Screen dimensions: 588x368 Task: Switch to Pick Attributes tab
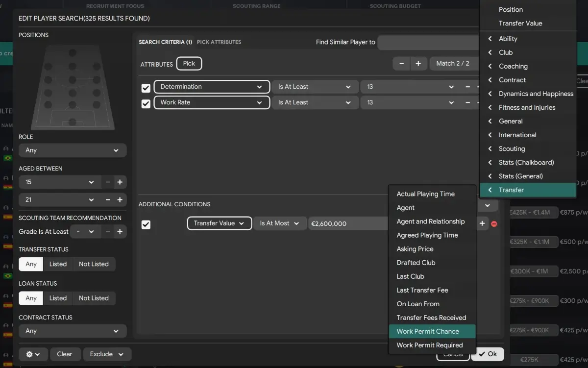pos(219,42)
